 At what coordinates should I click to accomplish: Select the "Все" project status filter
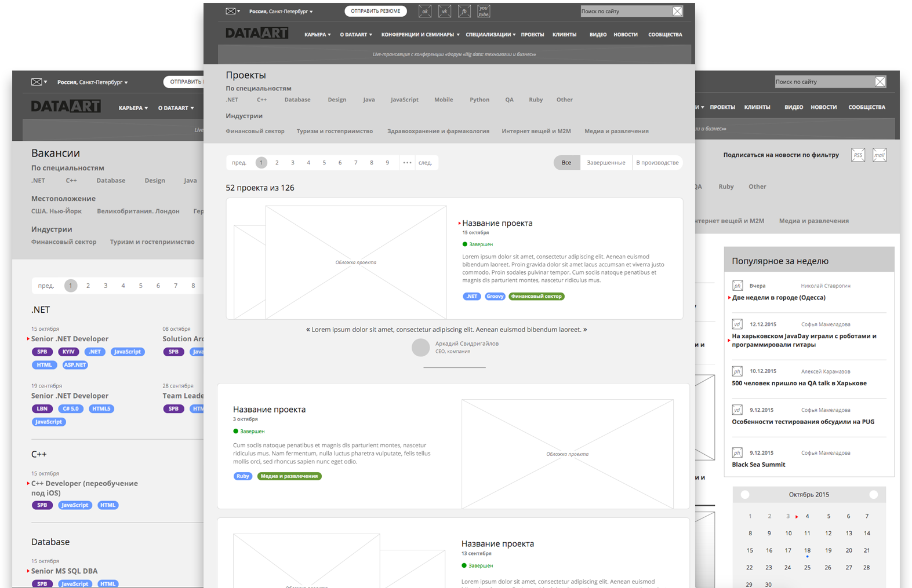pyautogui.click(x=566, y=163)
